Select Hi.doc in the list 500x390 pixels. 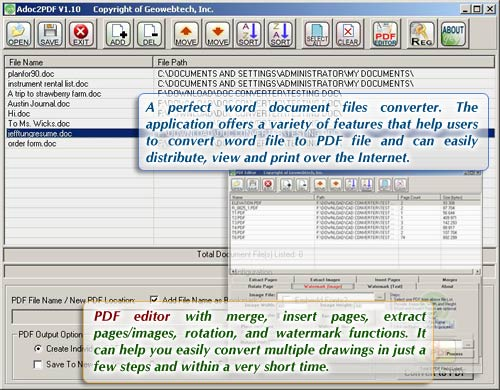point(19,114)
